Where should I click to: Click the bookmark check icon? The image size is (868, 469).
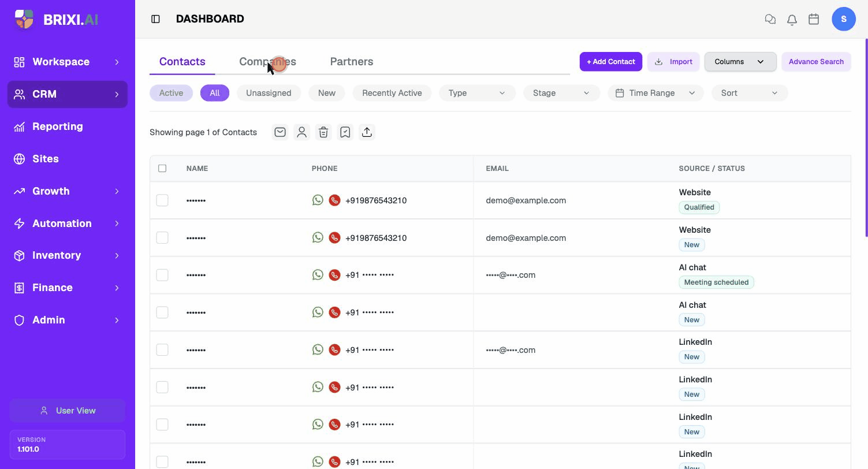[x=345, y=132]
